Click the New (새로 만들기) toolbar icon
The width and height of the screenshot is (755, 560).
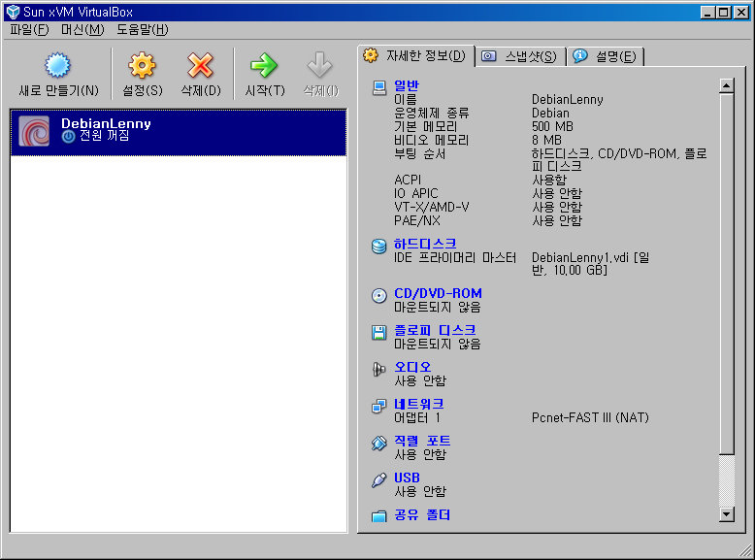tap(58, 65)
